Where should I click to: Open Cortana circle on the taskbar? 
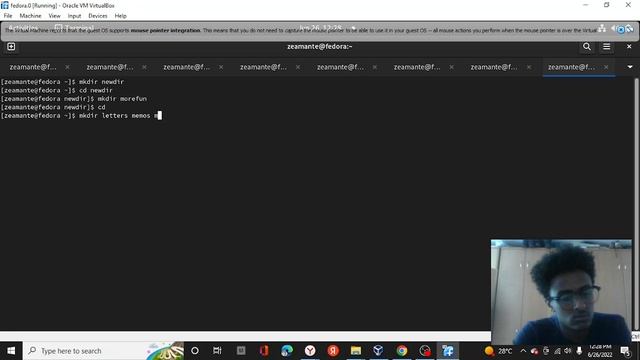pyautogui.click(x=195, y=351)
